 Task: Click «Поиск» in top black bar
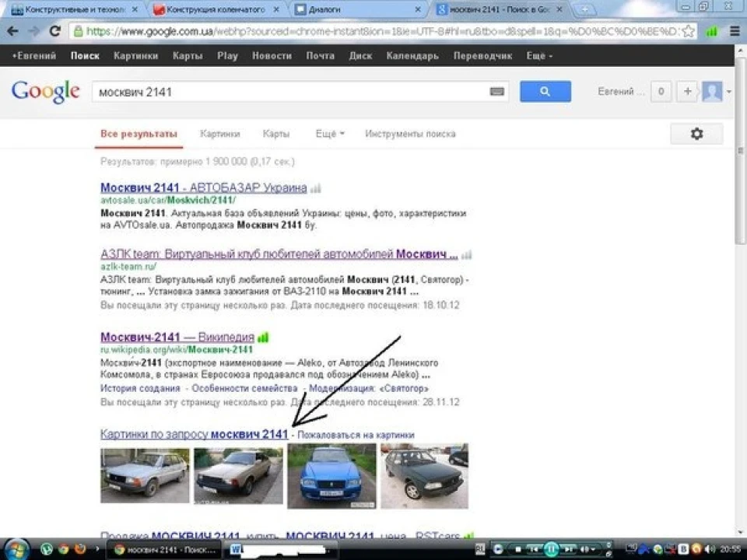[x=85, y=56]
